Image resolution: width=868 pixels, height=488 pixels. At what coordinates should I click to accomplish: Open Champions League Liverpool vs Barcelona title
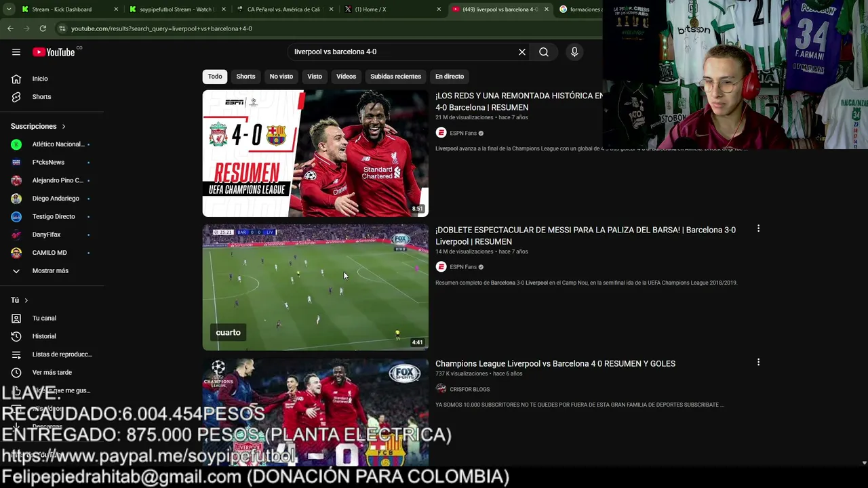pyautogui.click(x=555, y=364)
